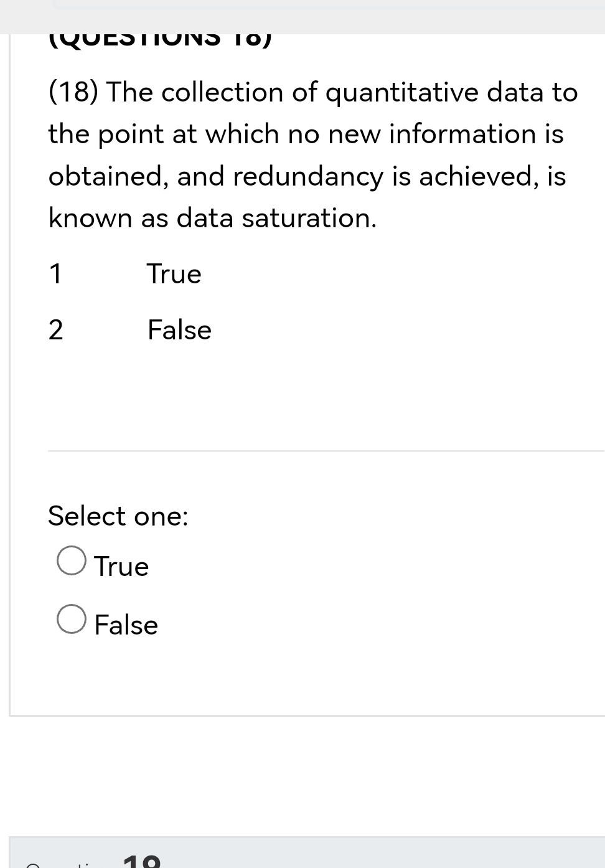
Task: Click the QUESTIONS 18 heading
Action: coord(161,39)
